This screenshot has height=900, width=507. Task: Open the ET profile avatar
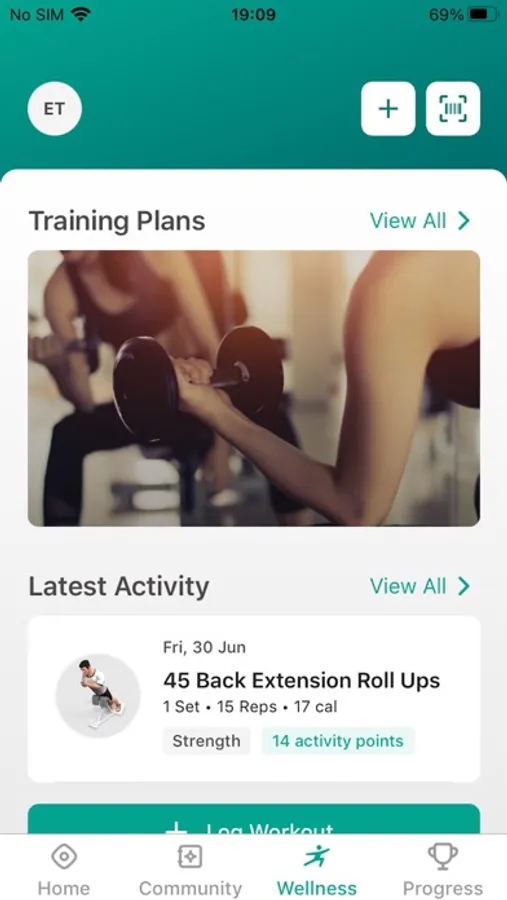click(55, 108)
